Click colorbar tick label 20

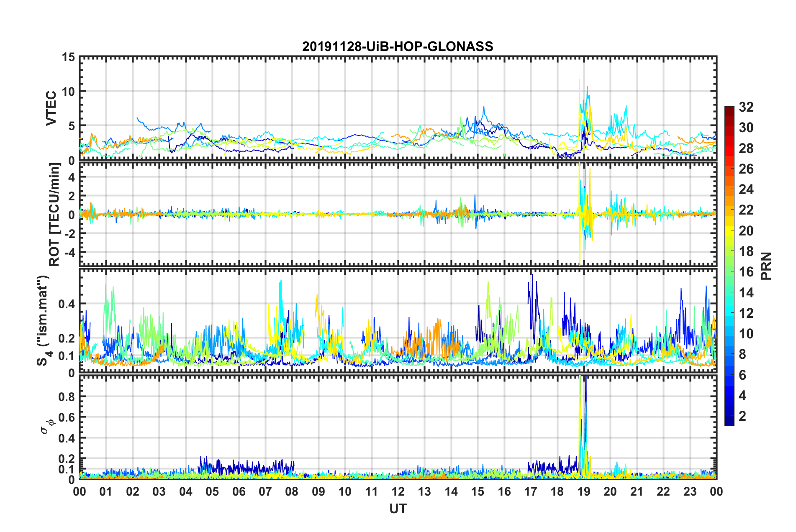coord(746,231)
